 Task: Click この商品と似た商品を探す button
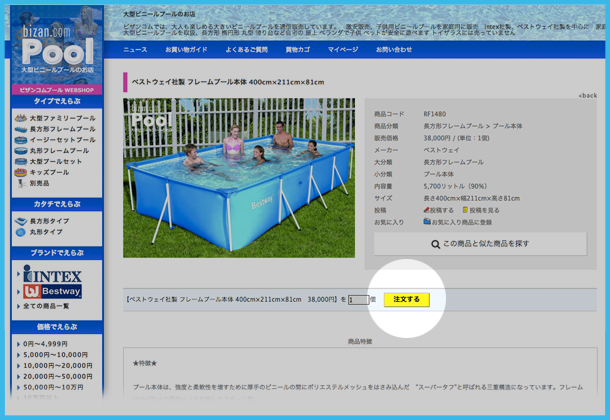coord(480,244)
